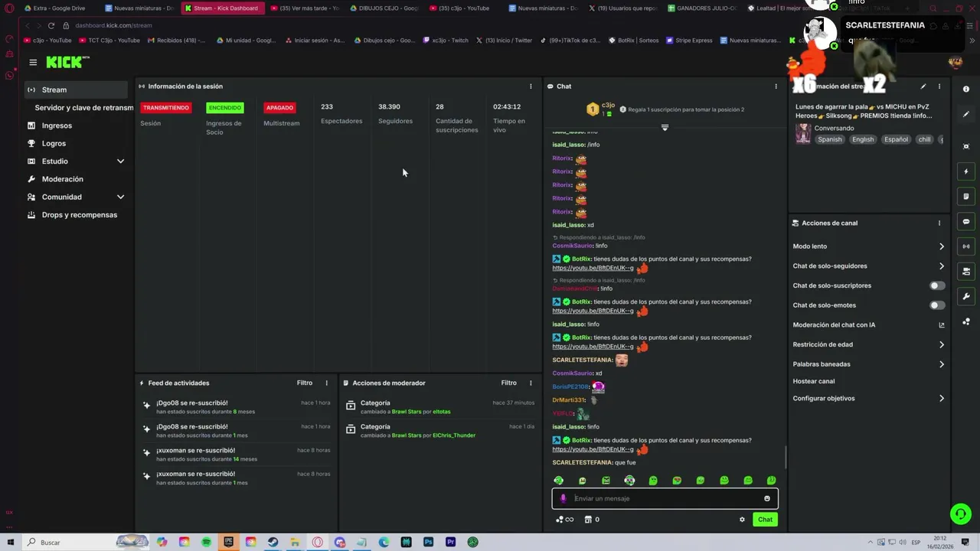This screenshot has width=980, height=551.
Task: Click the Kick logo
Action: pos(67,62)
